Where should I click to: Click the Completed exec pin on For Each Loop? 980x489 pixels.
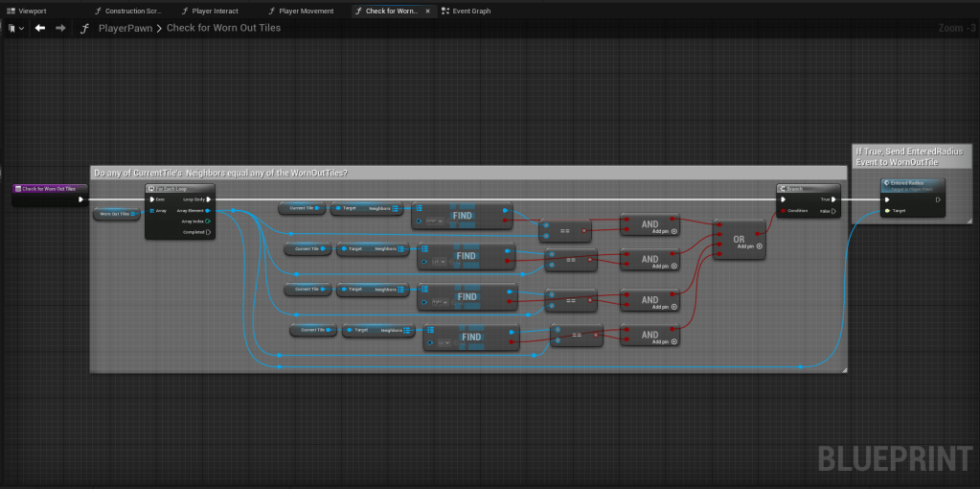pyautogui.click(x=207, y=232)
